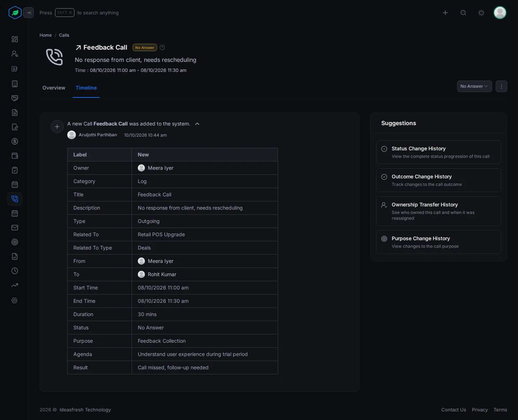This screenshot has width=518, height=420.
Task: Open the No Answer status dropdown
Action: [474, 86]
